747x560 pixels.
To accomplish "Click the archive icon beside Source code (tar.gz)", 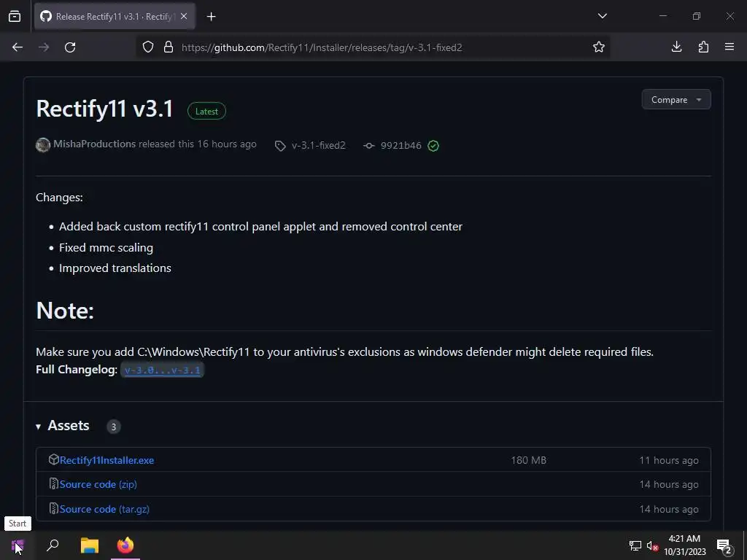I will [x=54, y=508].
